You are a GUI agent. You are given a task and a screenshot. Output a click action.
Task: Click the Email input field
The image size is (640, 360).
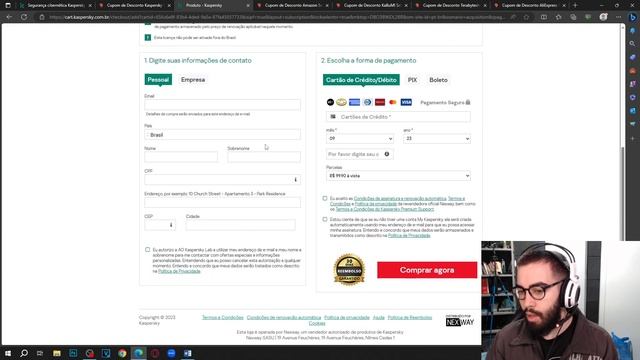(222, 105)
